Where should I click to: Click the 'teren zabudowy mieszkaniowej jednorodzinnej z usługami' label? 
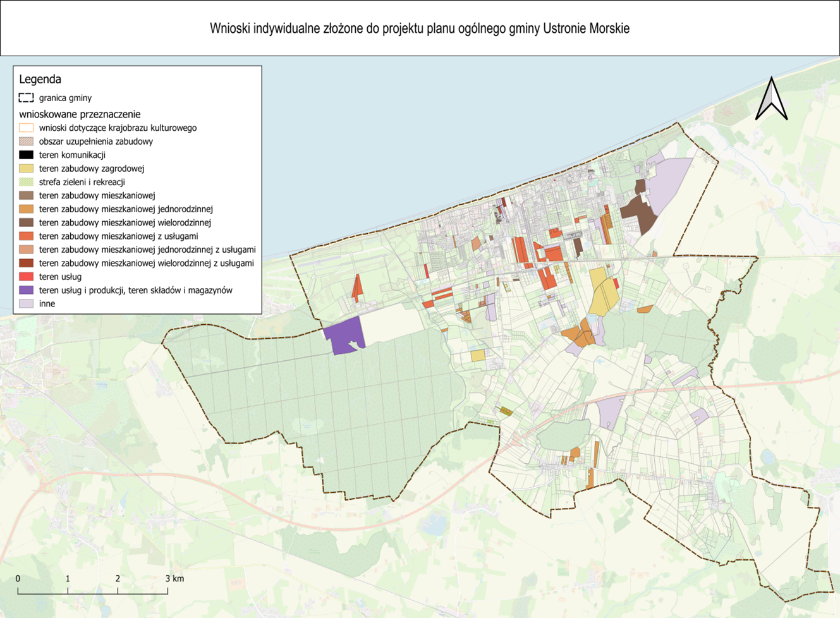147,250
